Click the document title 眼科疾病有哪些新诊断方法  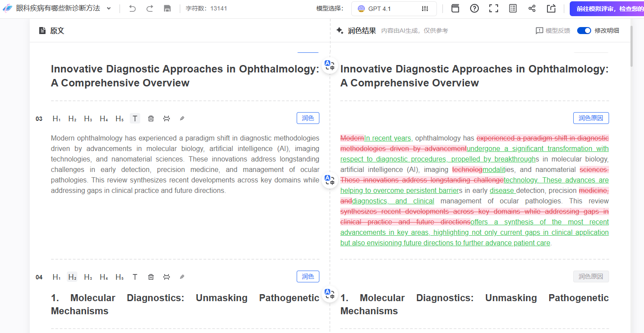[x=58, y=8]
